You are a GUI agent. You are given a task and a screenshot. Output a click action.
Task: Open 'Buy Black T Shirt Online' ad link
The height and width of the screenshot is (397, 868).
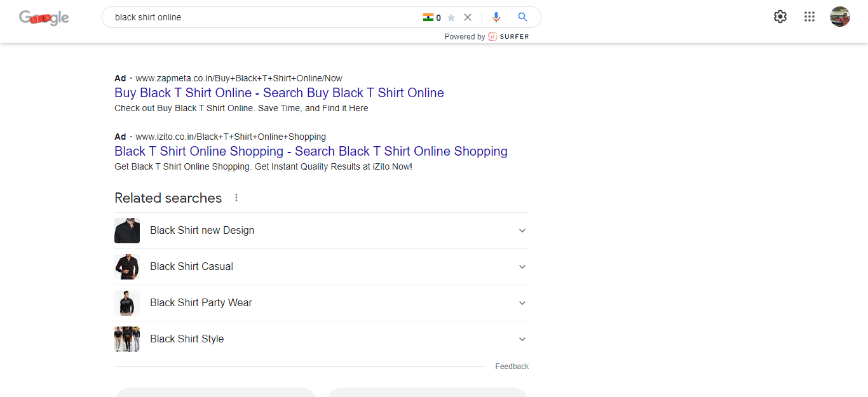click(279, 93)
